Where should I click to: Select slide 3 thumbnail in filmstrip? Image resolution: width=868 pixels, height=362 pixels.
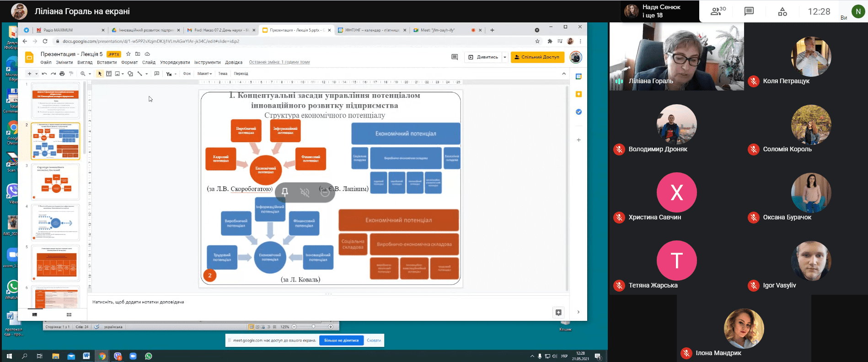tap(55, 181)
